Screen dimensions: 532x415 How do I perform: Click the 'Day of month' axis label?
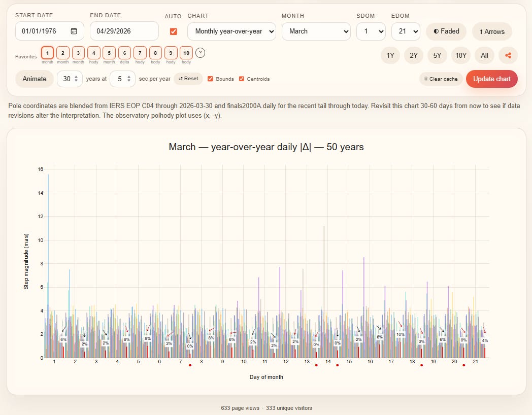[267, 377]
